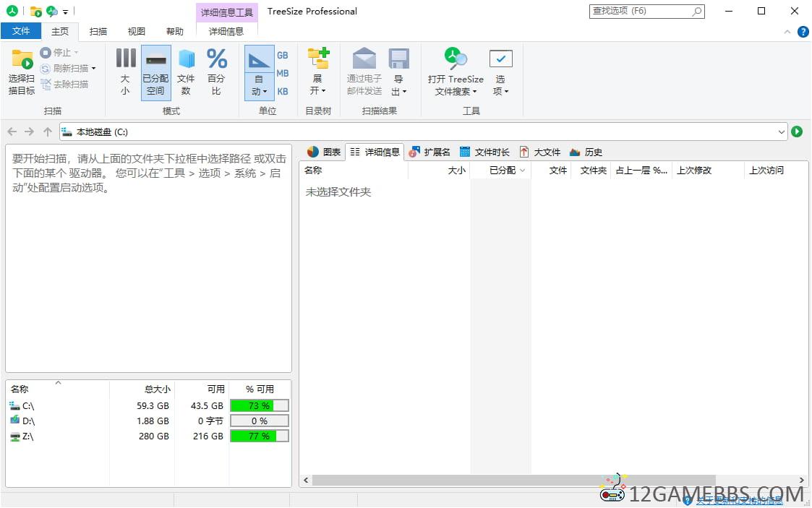Choose the KB unit
The image size is (812, 508).
tap(282, 92)
